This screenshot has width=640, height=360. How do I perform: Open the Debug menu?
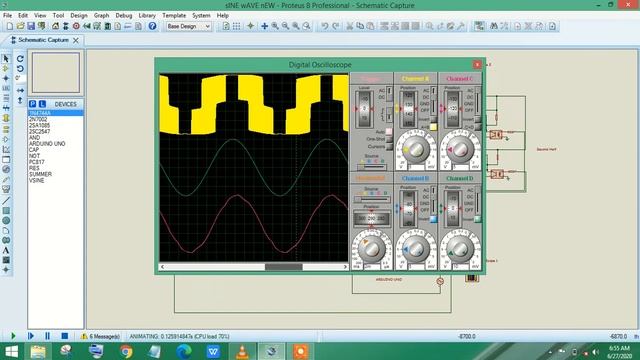pos(124,16)
